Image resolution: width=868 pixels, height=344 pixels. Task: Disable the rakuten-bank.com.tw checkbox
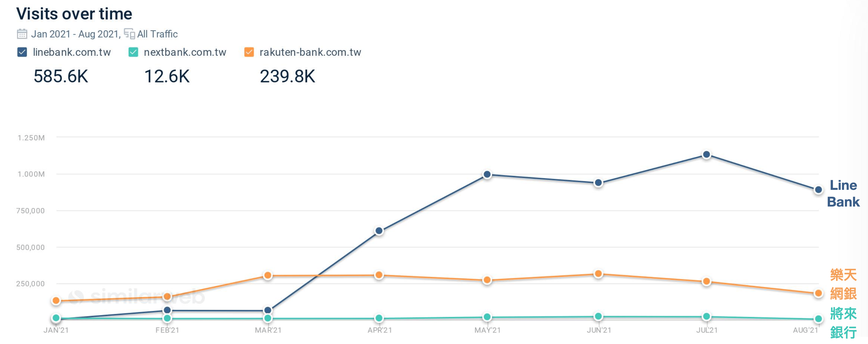[249, 52]
